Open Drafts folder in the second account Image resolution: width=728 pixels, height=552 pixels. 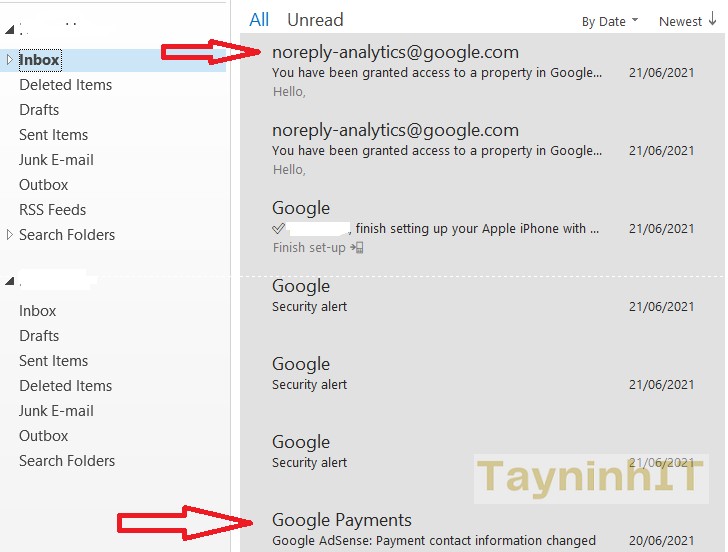[39, 336]
